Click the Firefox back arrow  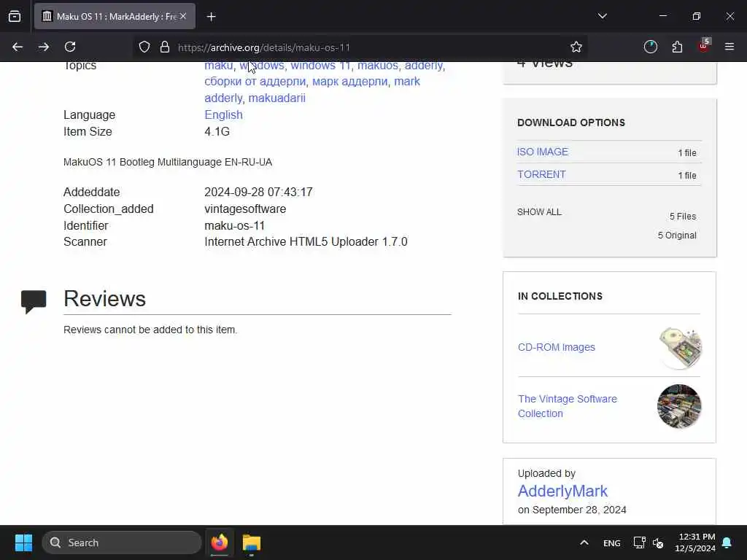[18, 47]
